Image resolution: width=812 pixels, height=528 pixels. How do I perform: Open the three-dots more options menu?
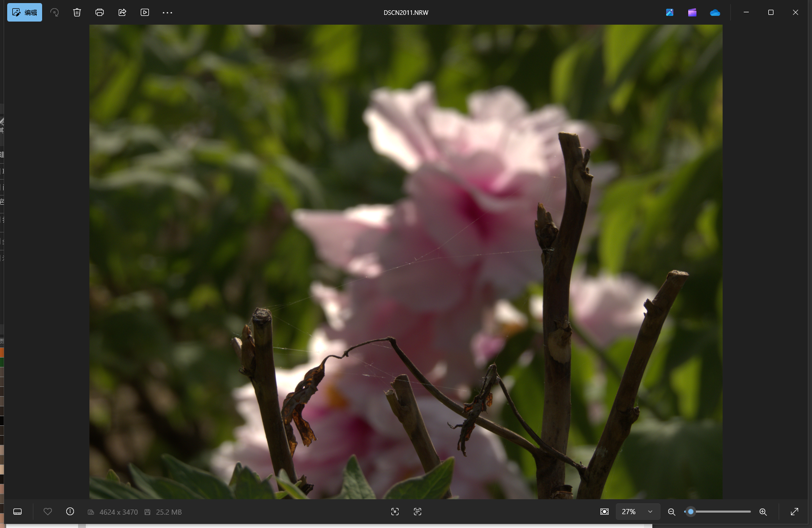click(x=167, y=12)
